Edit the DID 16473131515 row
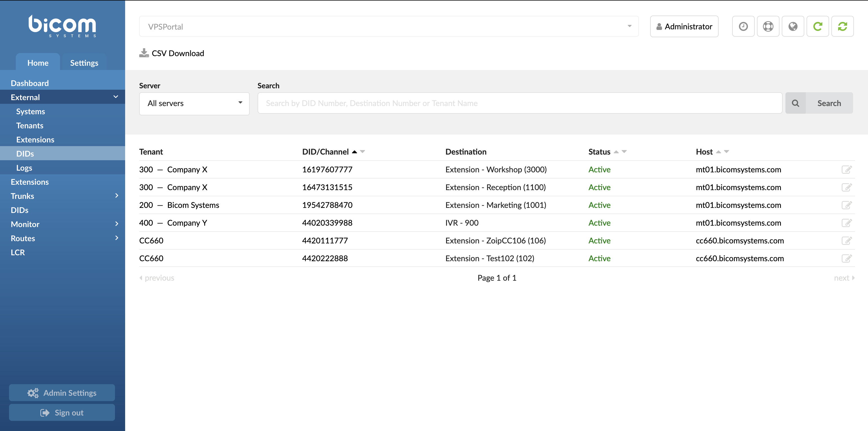The image size is (868, 431). click(x=846, y=187)
